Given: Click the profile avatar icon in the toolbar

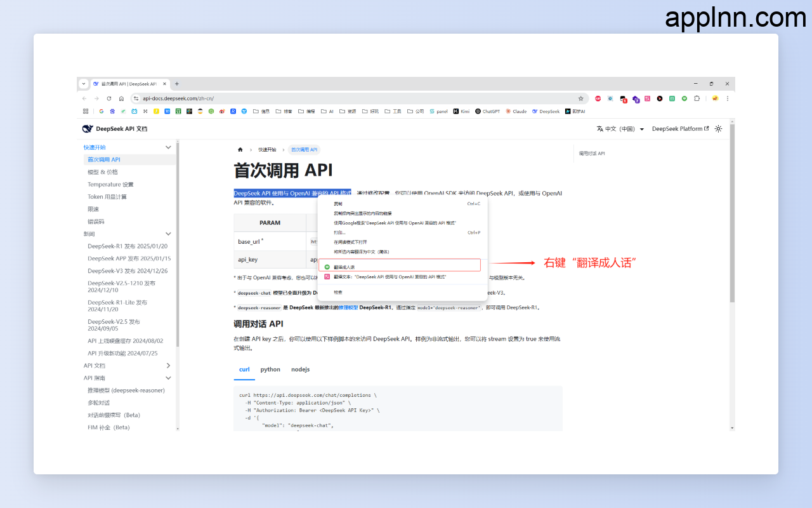Looking at the screenshot, I should [716, 98].
